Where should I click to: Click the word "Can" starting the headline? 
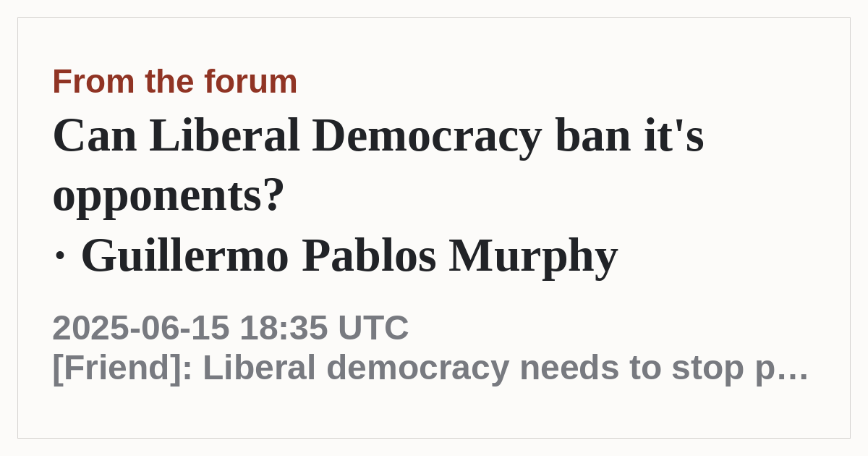[x=94, y=135]
